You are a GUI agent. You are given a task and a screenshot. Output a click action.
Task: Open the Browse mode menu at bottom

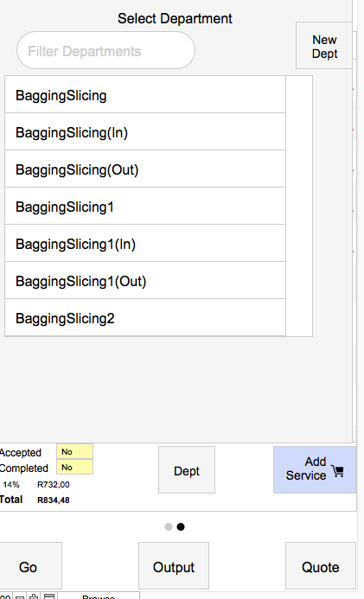click(99, 596)
